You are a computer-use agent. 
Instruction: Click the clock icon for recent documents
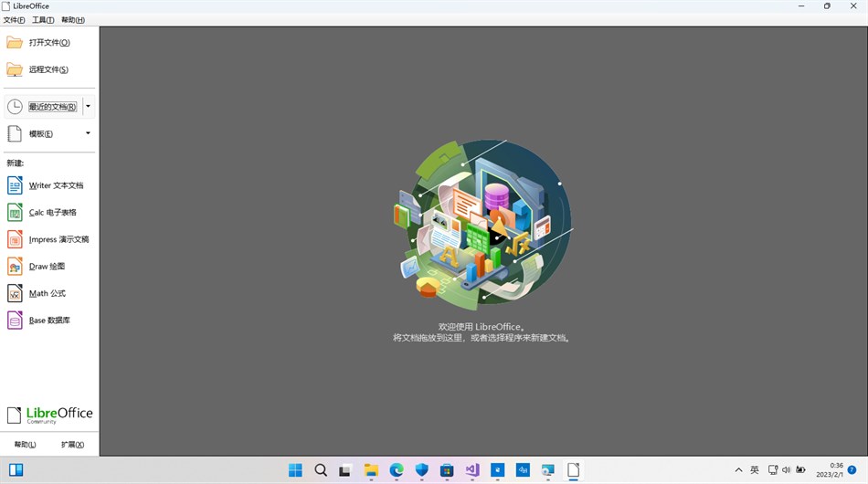(x=15, y=106)
